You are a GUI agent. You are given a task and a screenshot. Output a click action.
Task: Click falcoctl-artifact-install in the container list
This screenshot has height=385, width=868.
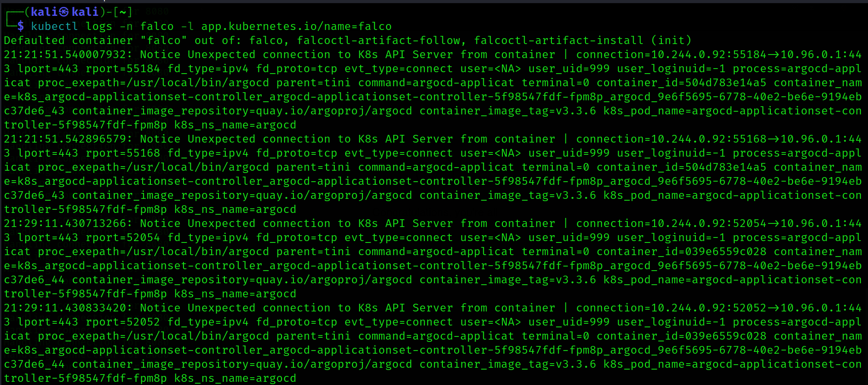(x=559, y=40)
